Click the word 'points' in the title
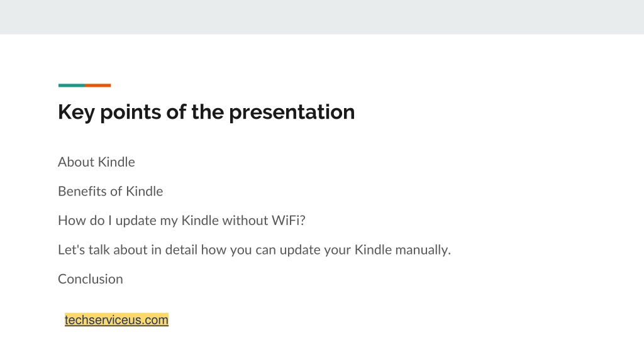Image resolution: width=644 pixels, height=362 pixels. (x=131, y=113)
